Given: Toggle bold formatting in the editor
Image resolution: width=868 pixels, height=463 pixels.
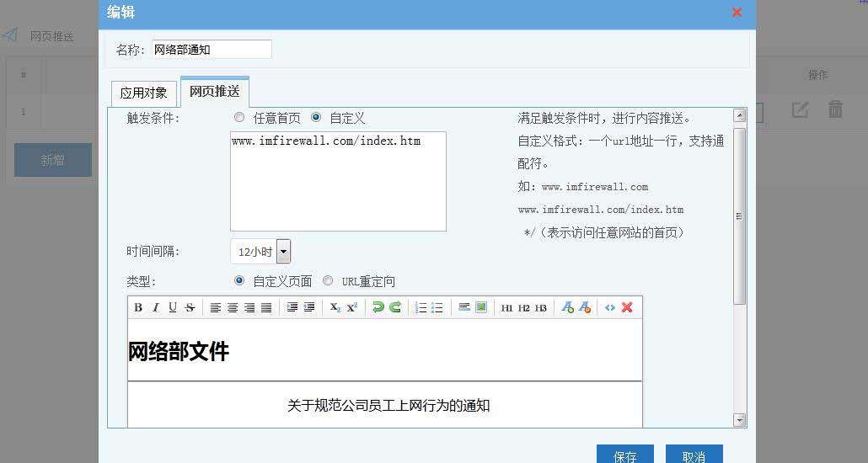Looking at the screenshot, I should 138,308.
